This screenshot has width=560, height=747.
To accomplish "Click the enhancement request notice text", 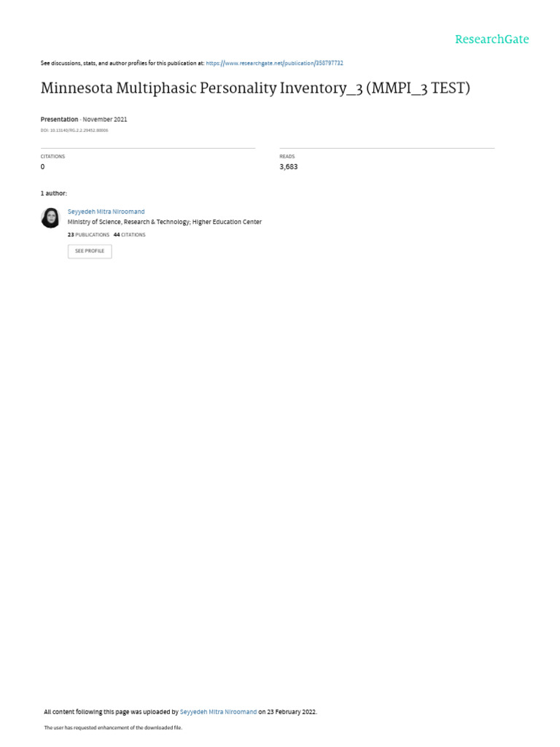I will tap(113, 727).
